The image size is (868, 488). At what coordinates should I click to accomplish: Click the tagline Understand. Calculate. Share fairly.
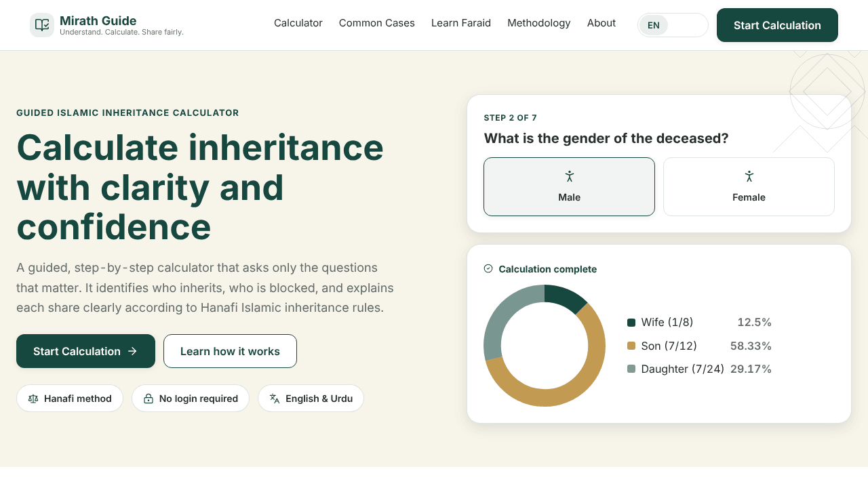click(121, 32)
